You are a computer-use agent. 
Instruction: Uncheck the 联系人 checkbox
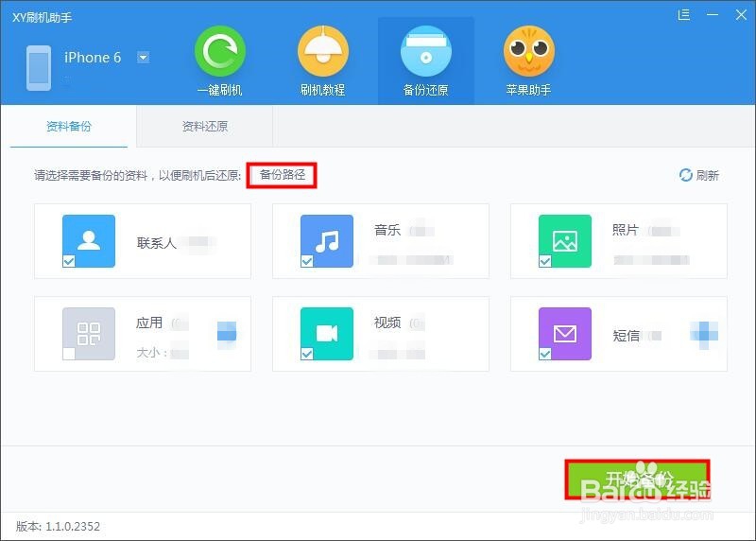[x=69, y=261]
